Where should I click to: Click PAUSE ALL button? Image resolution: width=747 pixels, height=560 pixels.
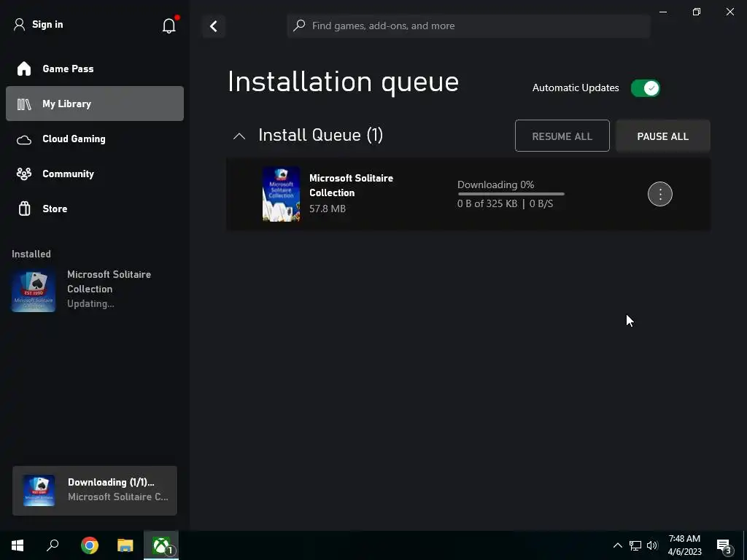pos(662,136)
